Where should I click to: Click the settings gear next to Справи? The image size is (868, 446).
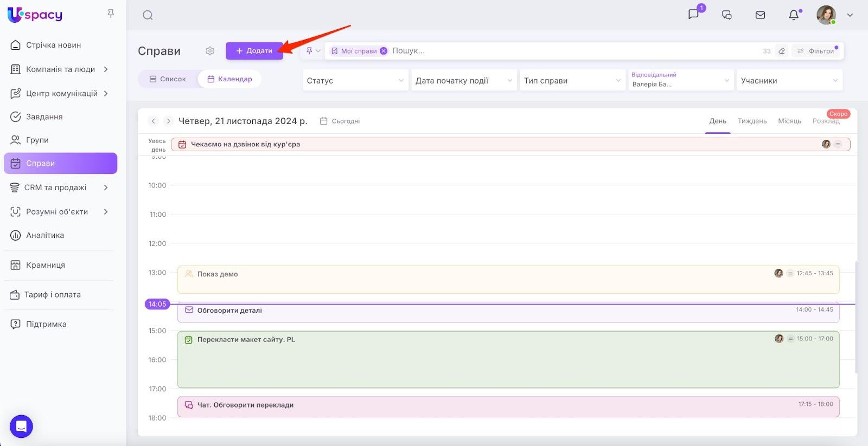[x=210, y=51]
